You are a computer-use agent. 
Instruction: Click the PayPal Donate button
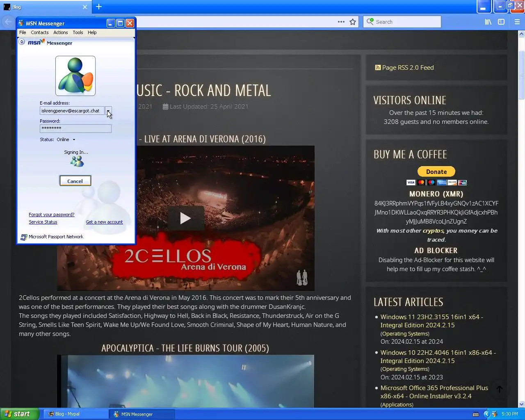pyautogui.click(x=436, y=171)
